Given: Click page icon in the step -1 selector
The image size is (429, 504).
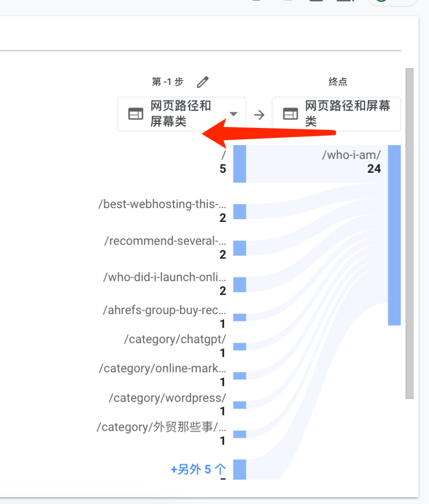Looking at the screenshot, I should tap(136, 114).
